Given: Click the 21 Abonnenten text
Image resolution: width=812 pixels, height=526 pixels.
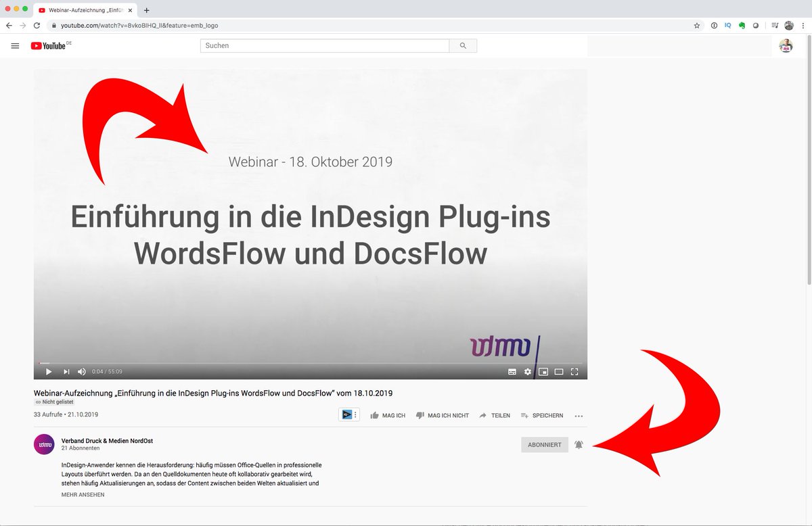Looking at the screenshot, I should click(81, 448).
